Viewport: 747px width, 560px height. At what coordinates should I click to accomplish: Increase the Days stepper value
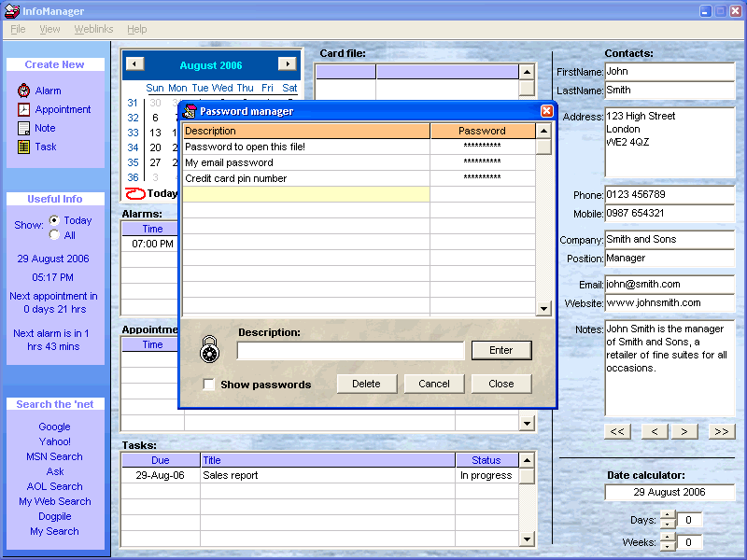pyautogui.click(x=668, y=516)
